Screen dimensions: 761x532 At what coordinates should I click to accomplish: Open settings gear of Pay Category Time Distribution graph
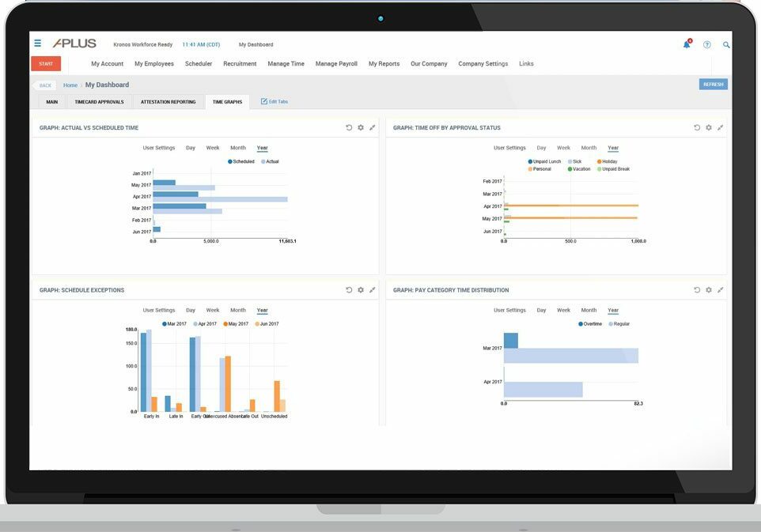point(709,290)
